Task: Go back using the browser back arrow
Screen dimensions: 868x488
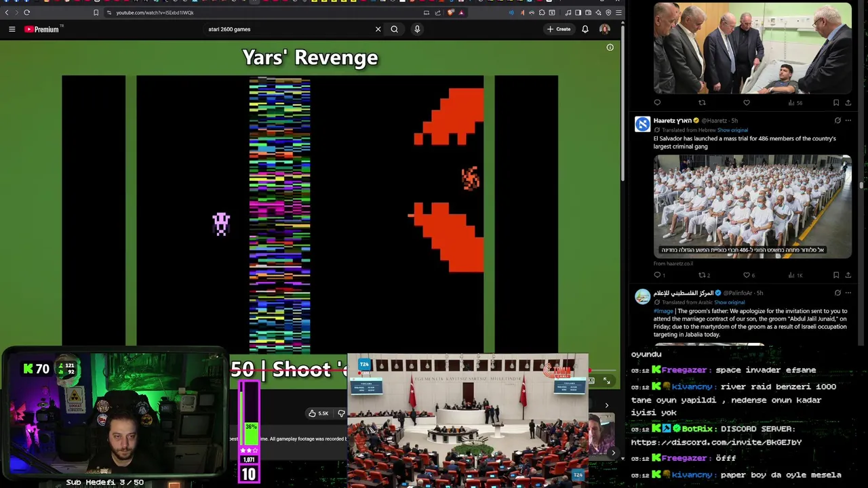Action: (x=7, y=12)
